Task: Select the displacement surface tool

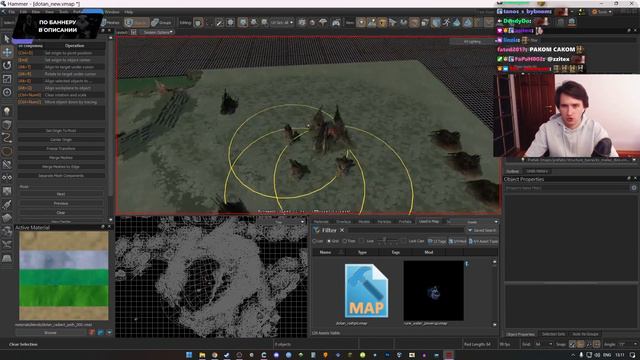Action: click(7, 218)
